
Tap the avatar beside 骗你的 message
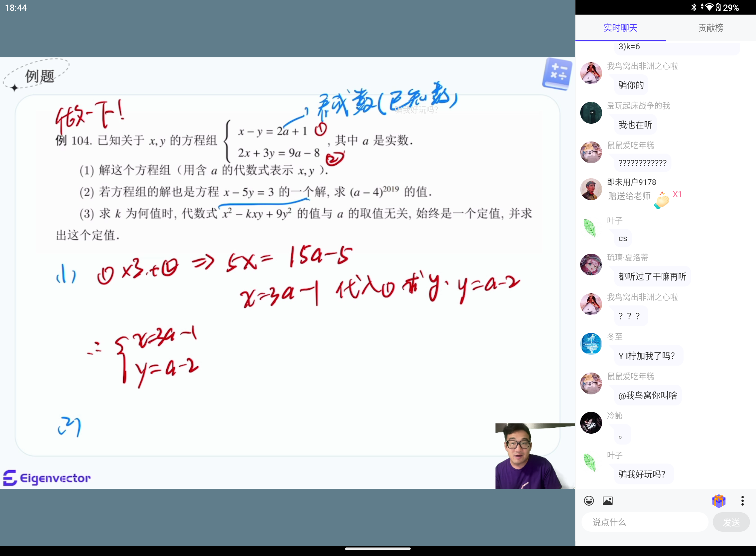pyautogui.click(x=591, y=73)
